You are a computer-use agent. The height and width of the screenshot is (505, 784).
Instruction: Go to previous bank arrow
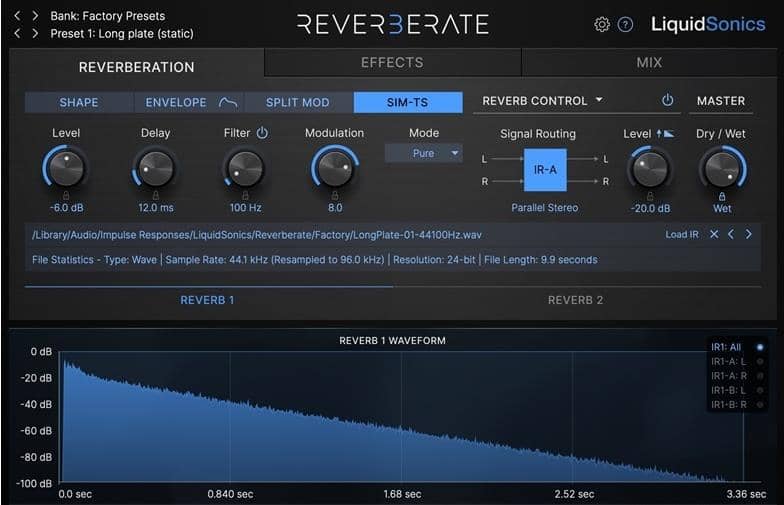18,16
